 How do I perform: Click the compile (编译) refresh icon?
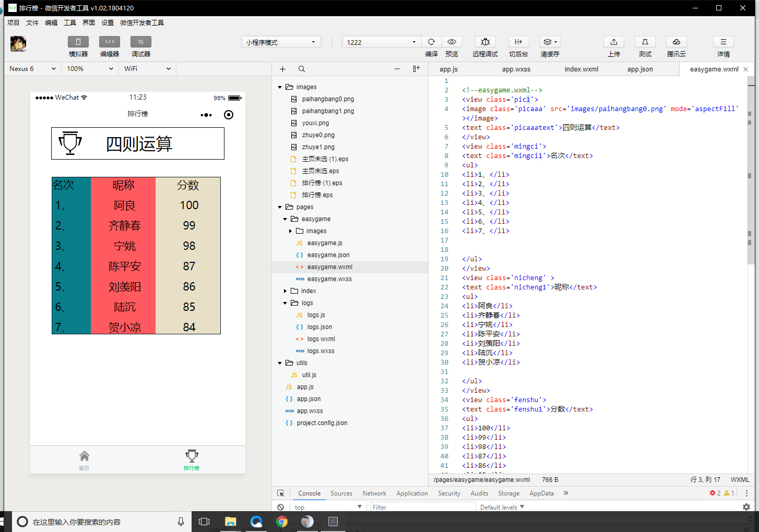(432, 42)
